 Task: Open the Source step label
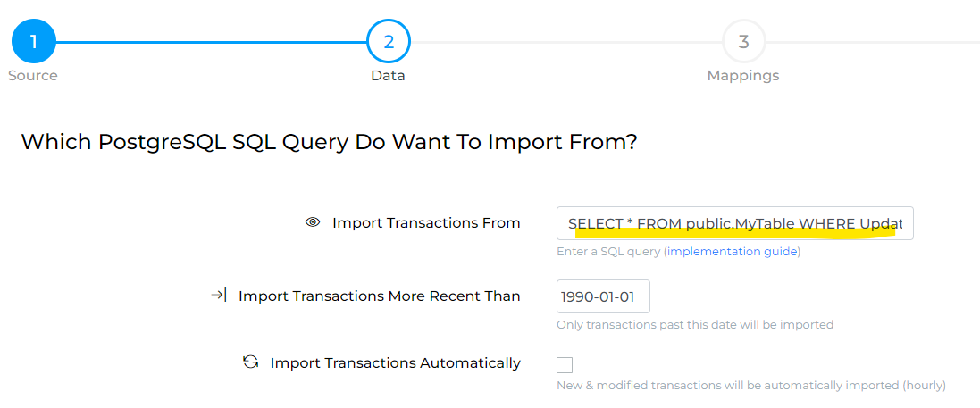pyautogui.click(x=32, y=76)
